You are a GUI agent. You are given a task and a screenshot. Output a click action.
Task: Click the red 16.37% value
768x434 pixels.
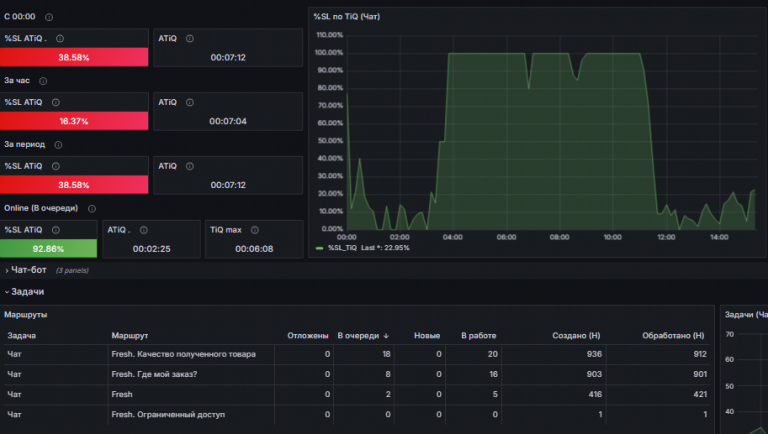coord(74,121)
